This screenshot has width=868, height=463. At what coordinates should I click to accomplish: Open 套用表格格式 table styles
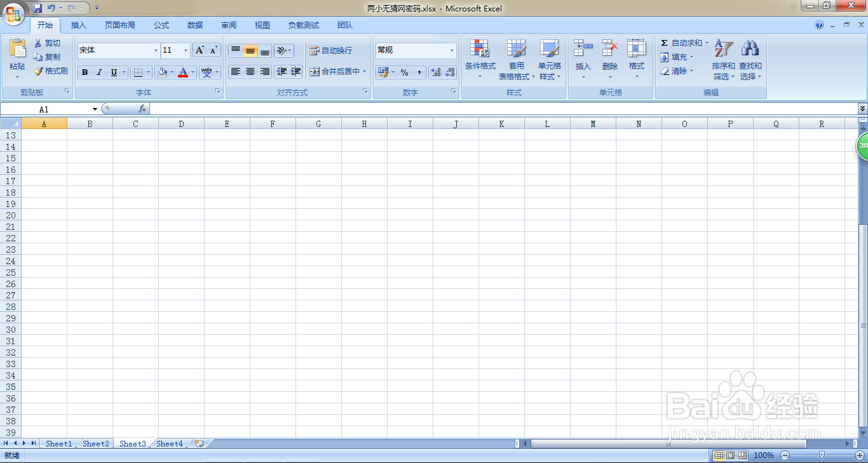(517, 59)
